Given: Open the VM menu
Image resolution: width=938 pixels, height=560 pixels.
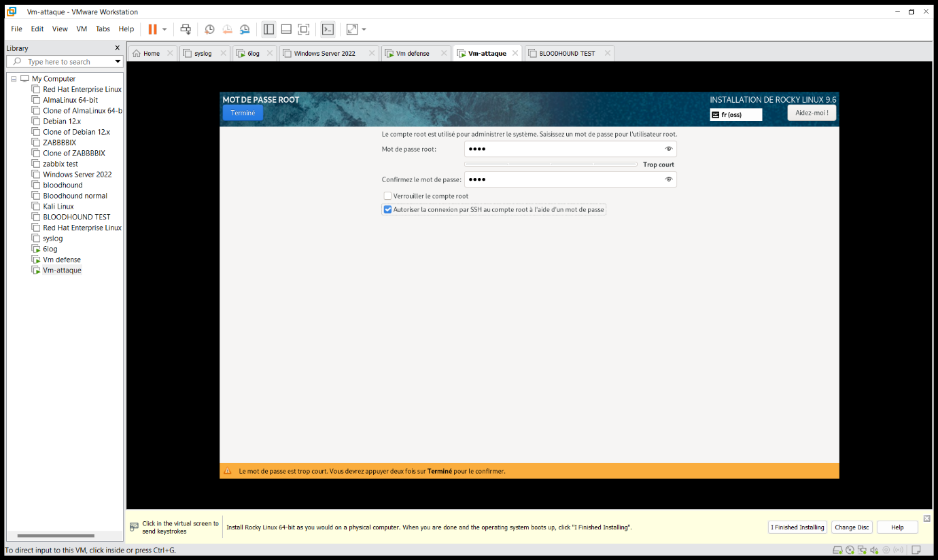Looking at the screenshot, I should 81,29.
